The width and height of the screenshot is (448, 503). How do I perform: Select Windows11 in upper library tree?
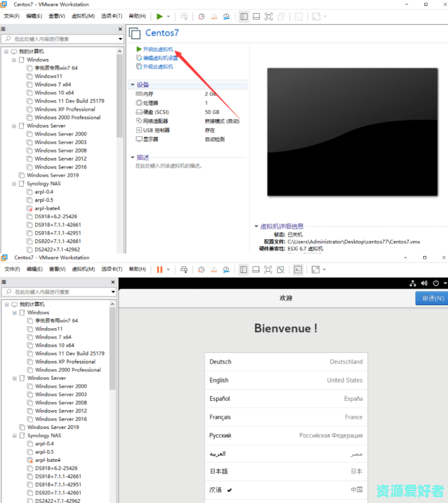pyautogui.click(x=48, y=77)
